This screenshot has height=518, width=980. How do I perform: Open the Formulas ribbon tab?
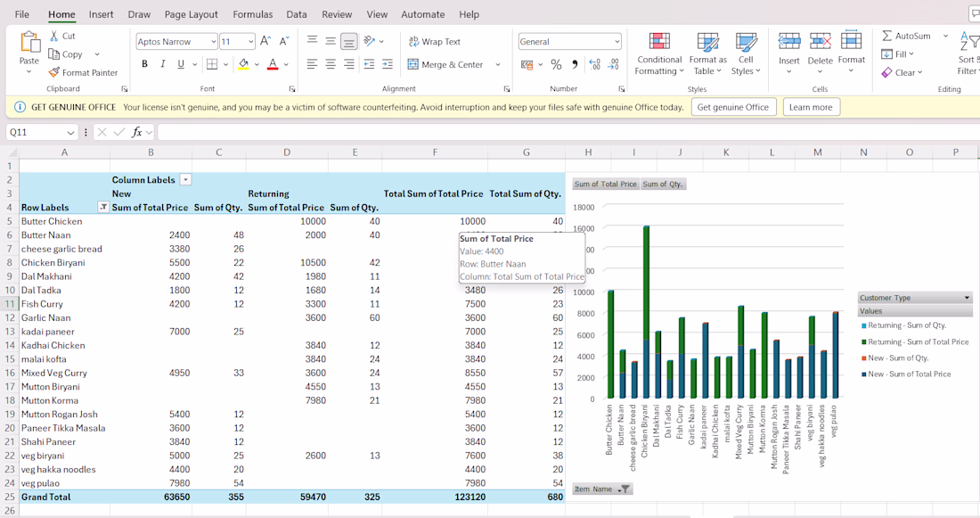pos(252,14)
